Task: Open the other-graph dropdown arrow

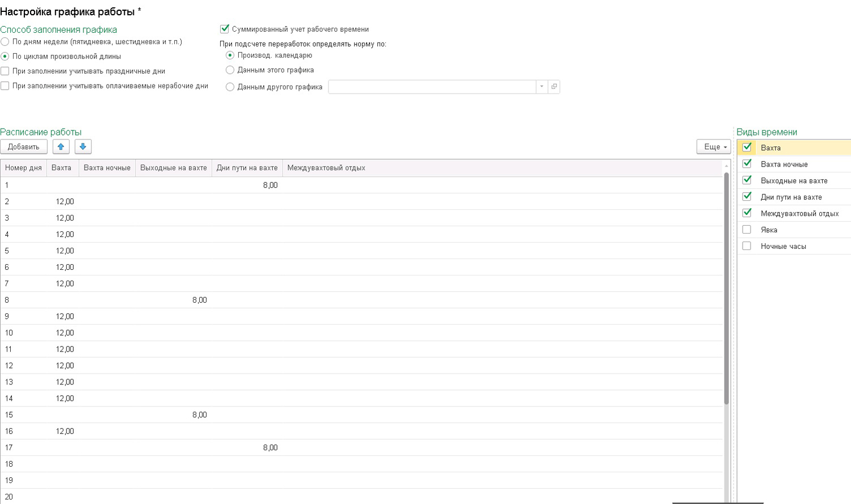Action: coord(542,87)
